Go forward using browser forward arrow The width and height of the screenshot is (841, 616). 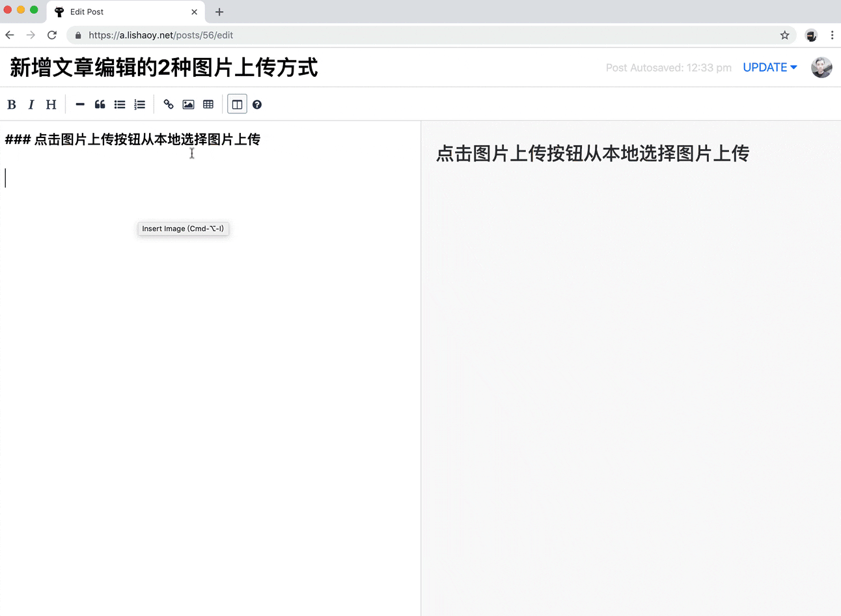(x=31, y=35)
